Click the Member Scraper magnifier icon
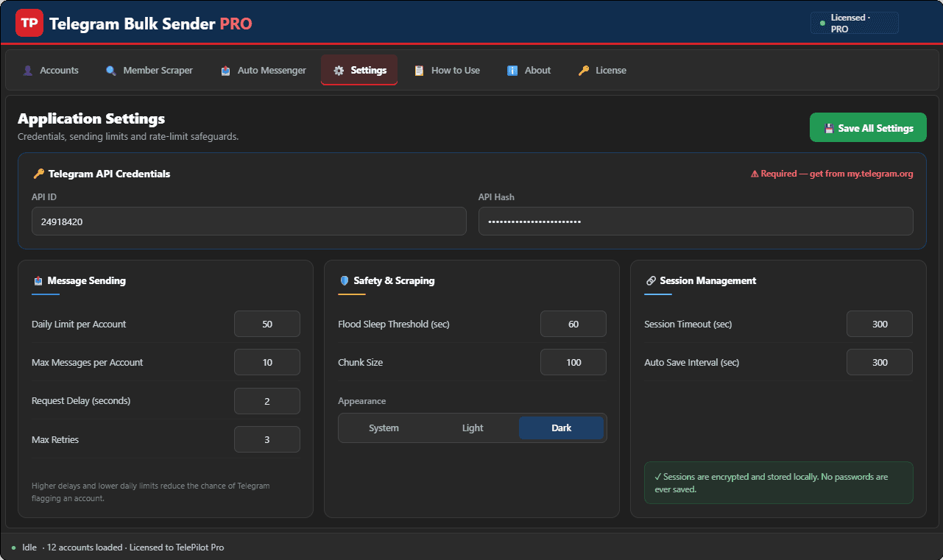The image size is (943, 560). [x=111, y=71]
